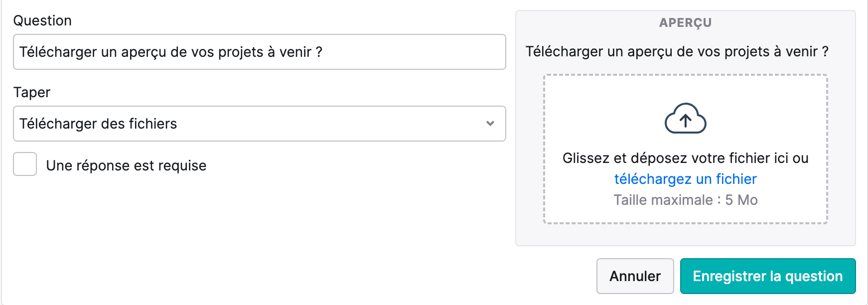Click empty area of the Aperçu panel
The image size is (868, 305).
685,235
